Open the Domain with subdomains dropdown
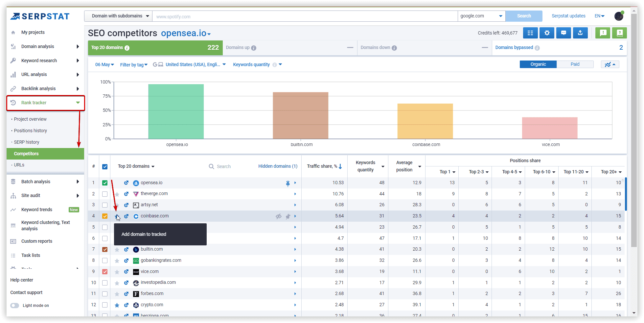The image size is (644, 323). (x=118, y=16)
